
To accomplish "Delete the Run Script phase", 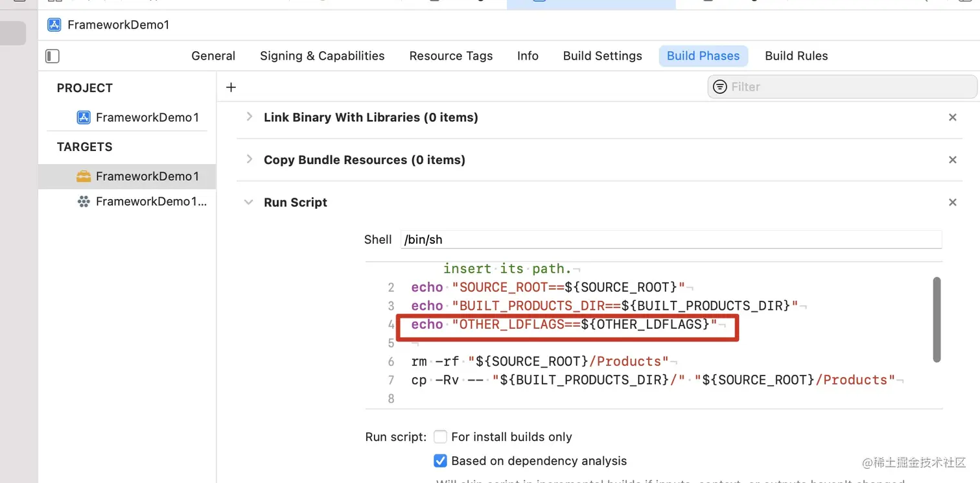I will coord(953,202).
